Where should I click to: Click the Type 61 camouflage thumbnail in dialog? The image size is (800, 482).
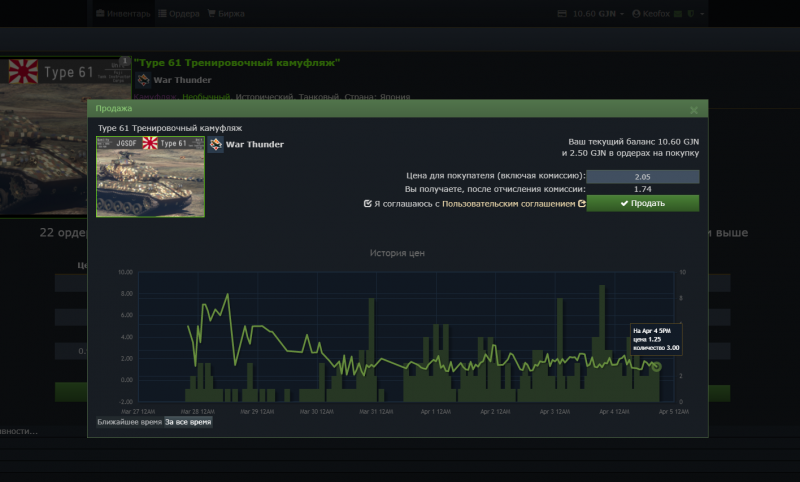pyautogui.click(x=151, y=176)
